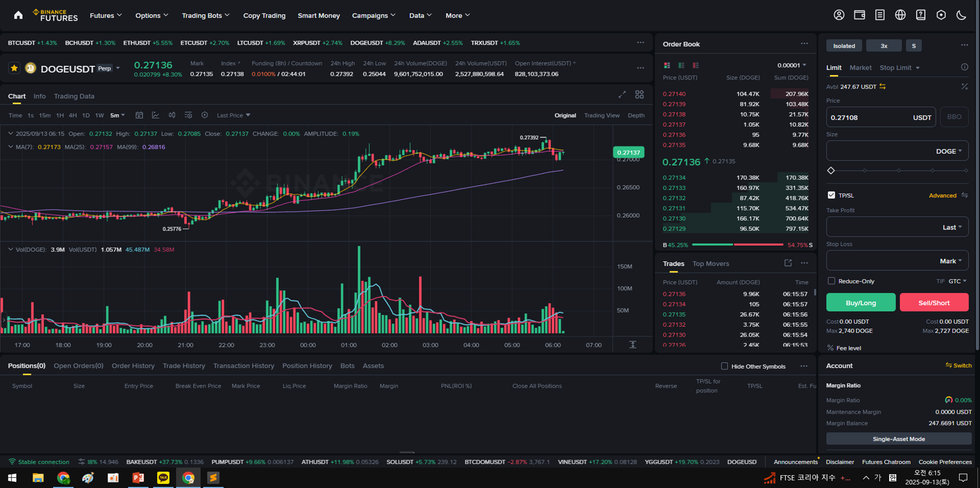The height and width of the screenshot is (488, 980).
Task: Change the 3x leverage setting
Action: [884, 46]
